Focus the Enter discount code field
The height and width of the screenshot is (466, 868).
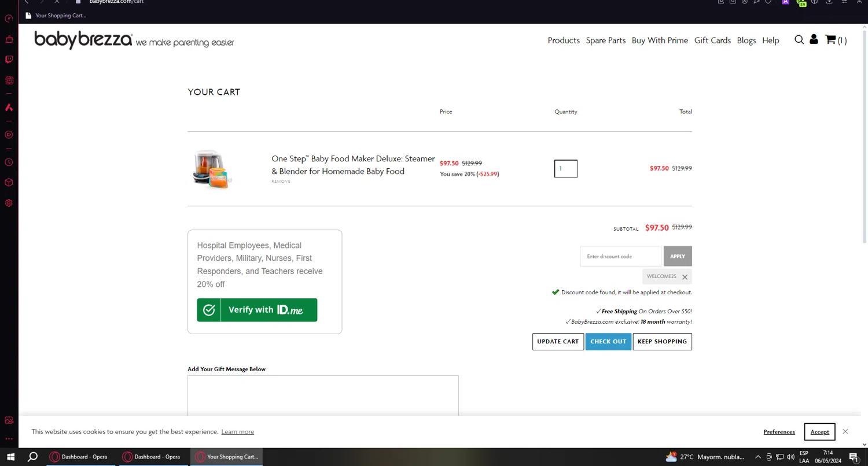pyautogui.click(x=620, y=256)
